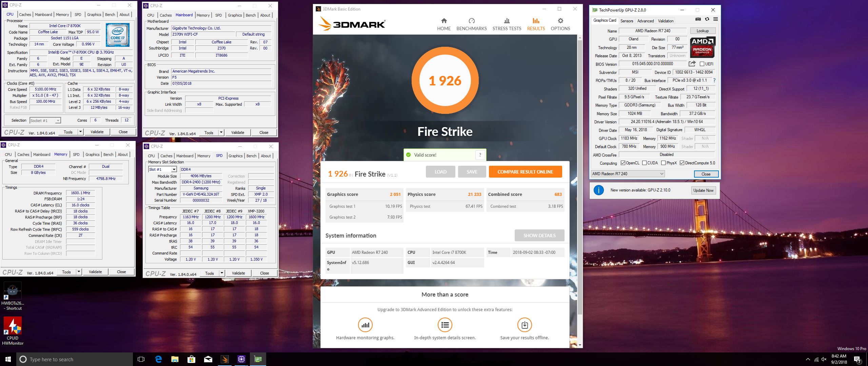Click the Valid score help question mark
Viewport: 868px width, 366px height.
480,155
